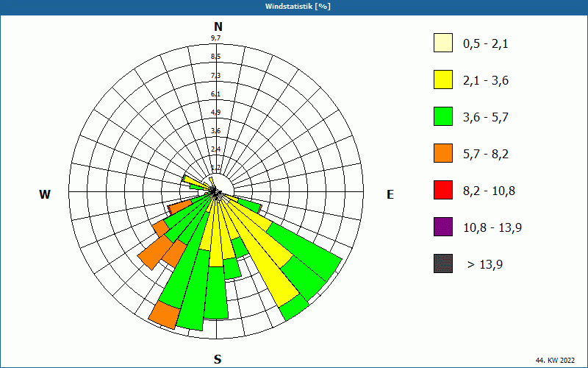Viewport: 588px width, 368px height.
Task: Click the 2,4 axis value
Action: (x=215, y=149)
